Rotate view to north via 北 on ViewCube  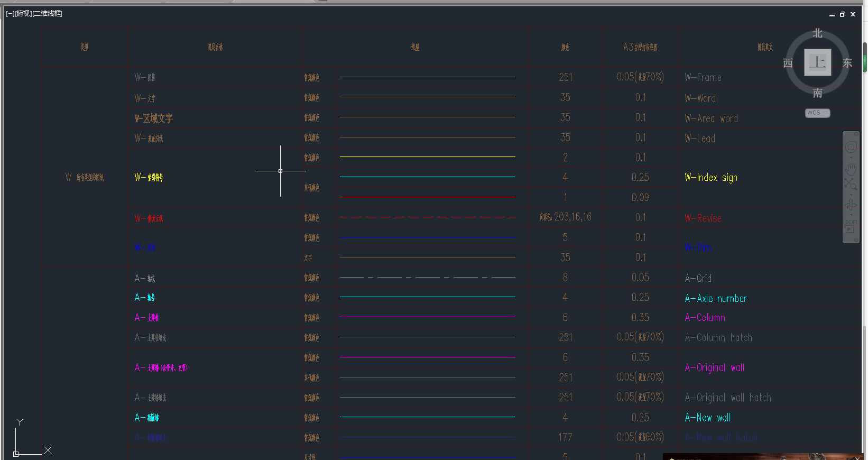click(818, 33)
